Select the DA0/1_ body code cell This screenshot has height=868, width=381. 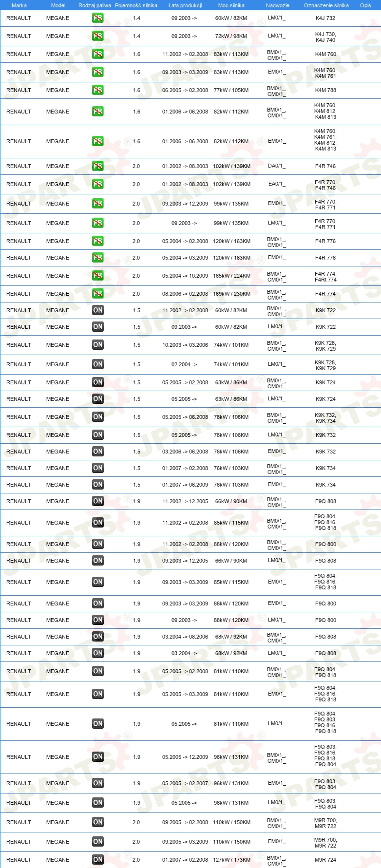(277, 166)
